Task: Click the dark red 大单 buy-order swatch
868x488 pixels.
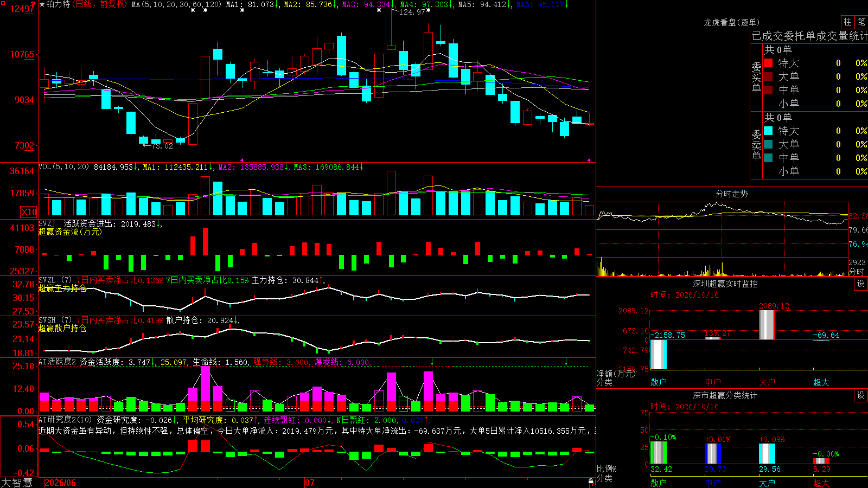Action: pos(768,76)
